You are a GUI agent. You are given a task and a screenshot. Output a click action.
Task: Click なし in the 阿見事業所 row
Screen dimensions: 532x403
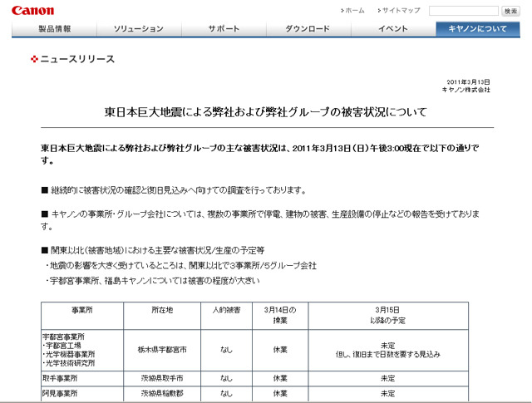[x=226, y=394]
